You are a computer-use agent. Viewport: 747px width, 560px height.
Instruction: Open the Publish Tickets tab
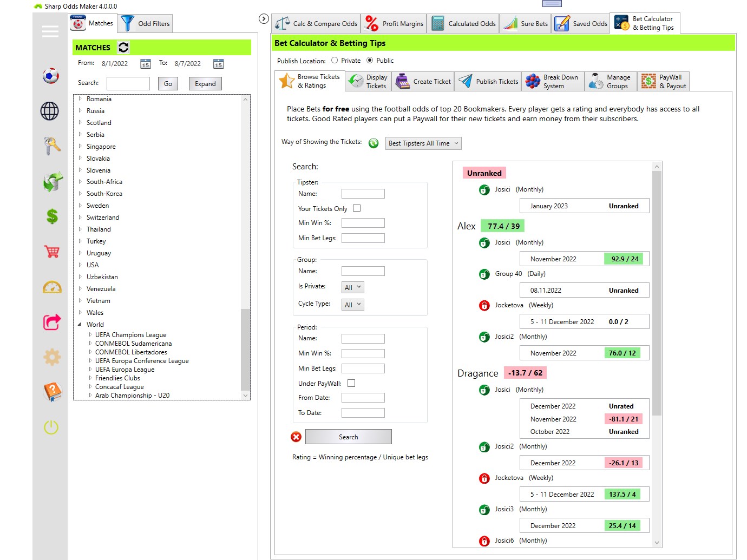click(x=488, y=82)
